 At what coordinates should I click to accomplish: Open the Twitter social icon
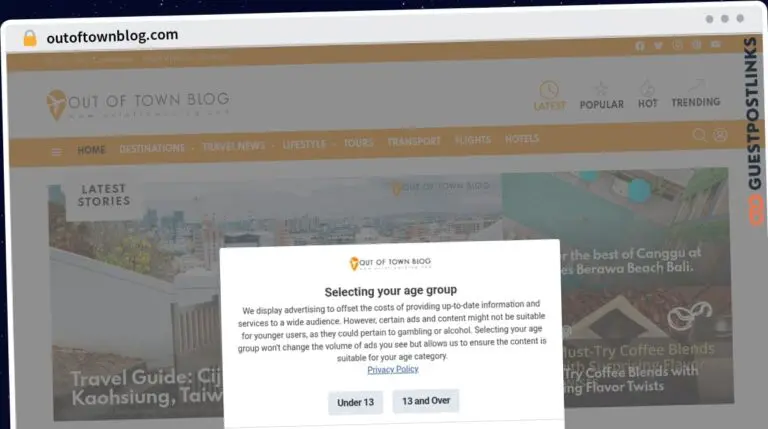[x=658, y=46]
